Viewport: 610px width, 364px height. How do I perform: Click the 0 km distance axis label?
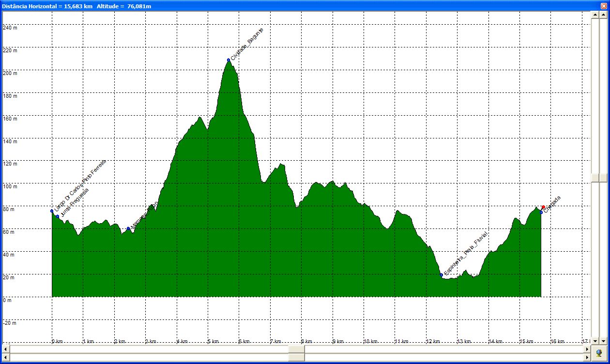pyautogui.click(x=58, y=341)
